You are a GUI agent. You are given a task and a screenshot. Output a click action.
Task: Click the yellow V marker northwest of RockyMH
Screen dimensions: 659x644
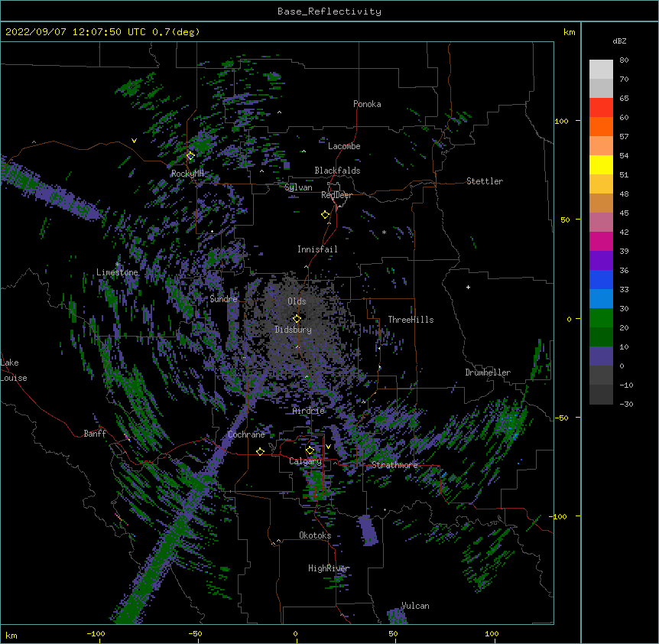134,141
